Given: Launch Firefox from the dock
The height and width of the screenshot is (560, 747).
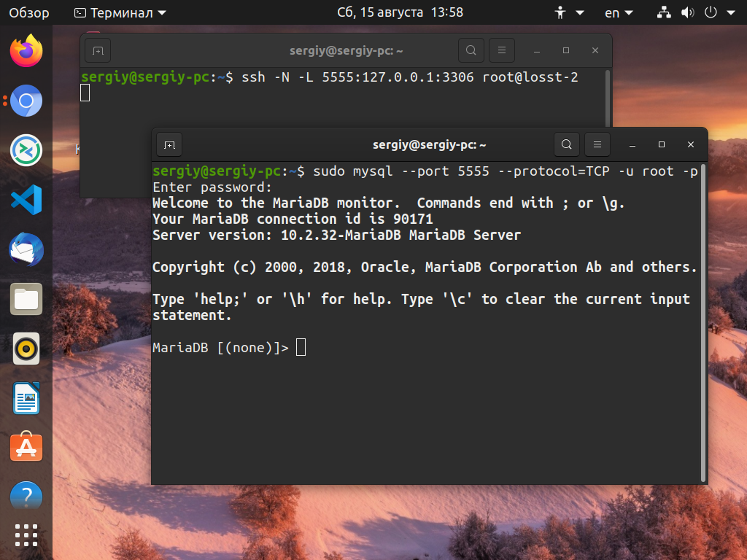Looking at the screenshot, I should [x=26, y=51].
